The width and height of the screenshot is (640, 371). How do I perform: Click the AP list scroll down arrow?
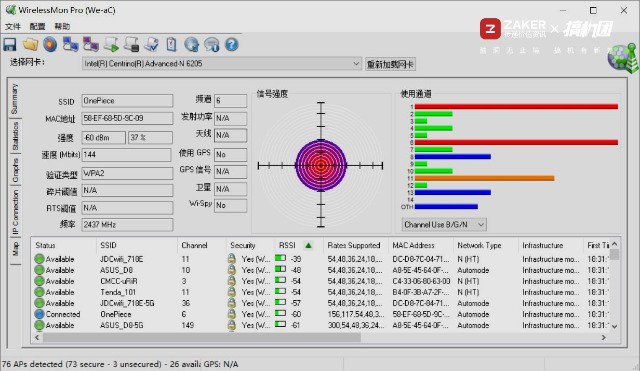[x=614, y=326]
